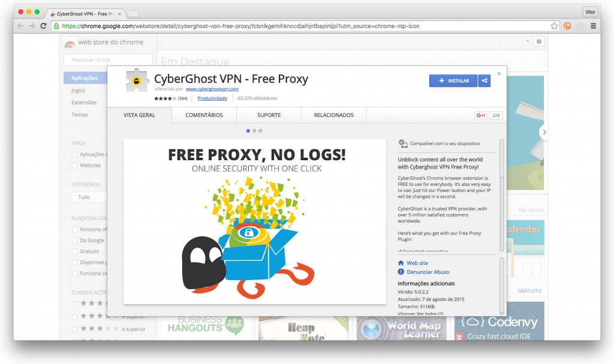
Task: Tick the Gratuito checkbox
Action: (75, 251)
